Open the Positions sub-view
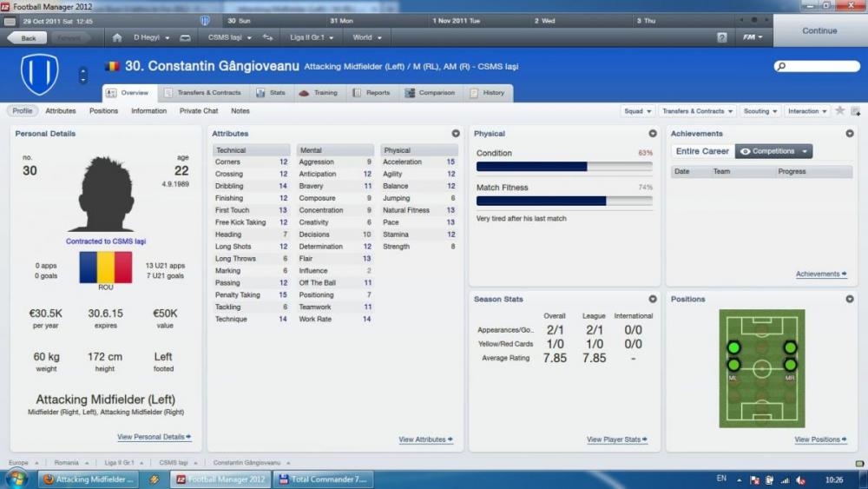The width and height of the screenshot is (868, 489). pos(103,111)
